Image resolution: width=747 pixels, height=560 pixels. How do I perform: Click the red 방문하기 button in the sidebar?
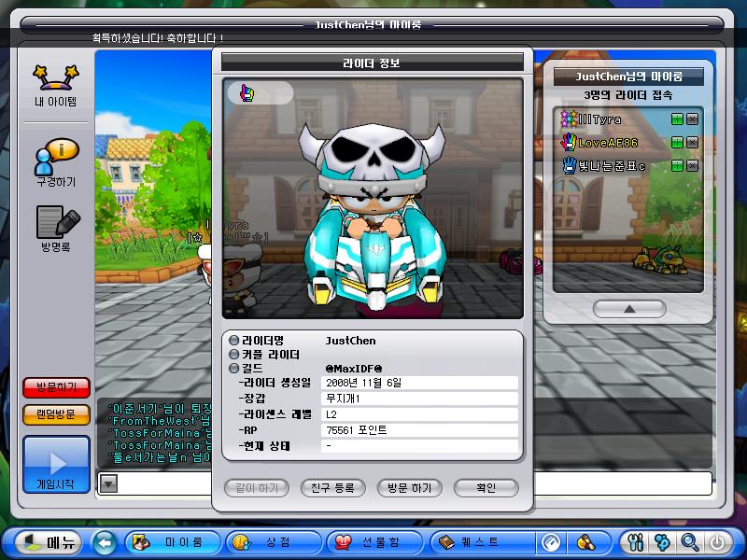56,387
